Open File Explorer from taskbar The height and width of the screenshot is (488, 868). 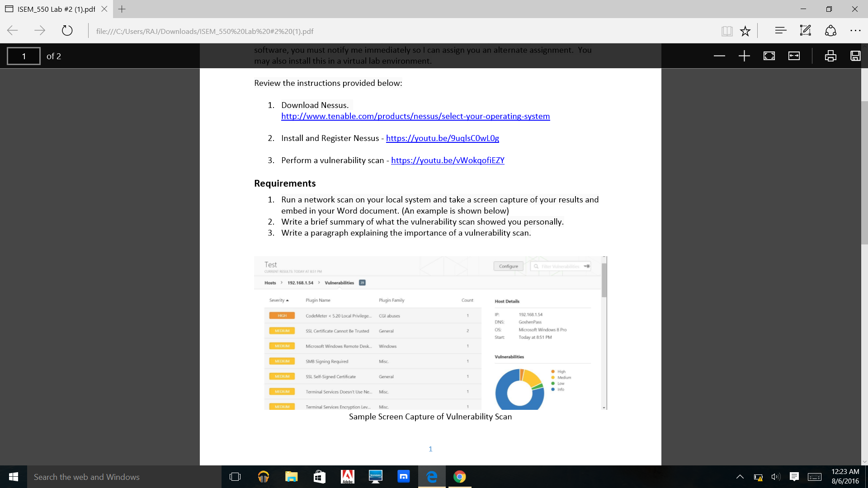click(x=292, y=477)
